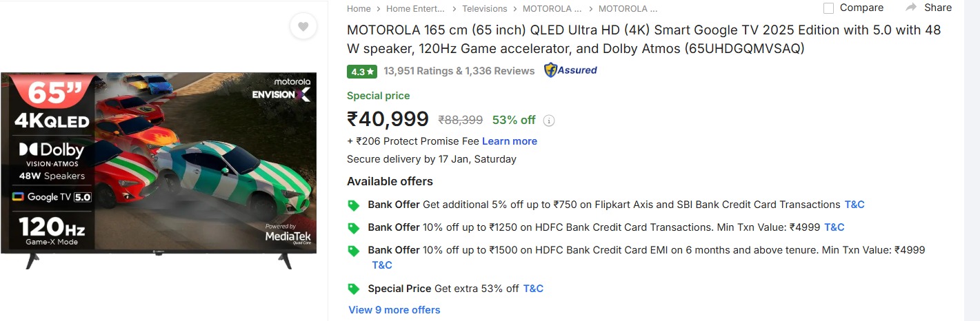Click the green tag beside Axis and SBI offer
The image size is (980, 321).
click(354, 205)
